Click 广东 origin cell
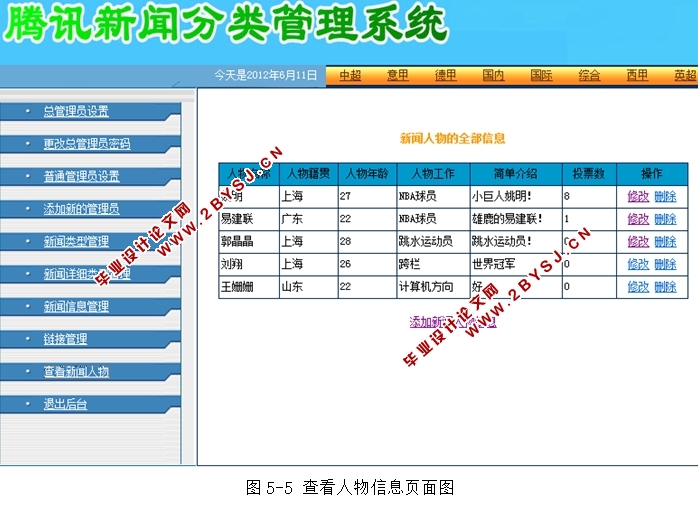The image size is (698, 511). [x=308, y=219]
